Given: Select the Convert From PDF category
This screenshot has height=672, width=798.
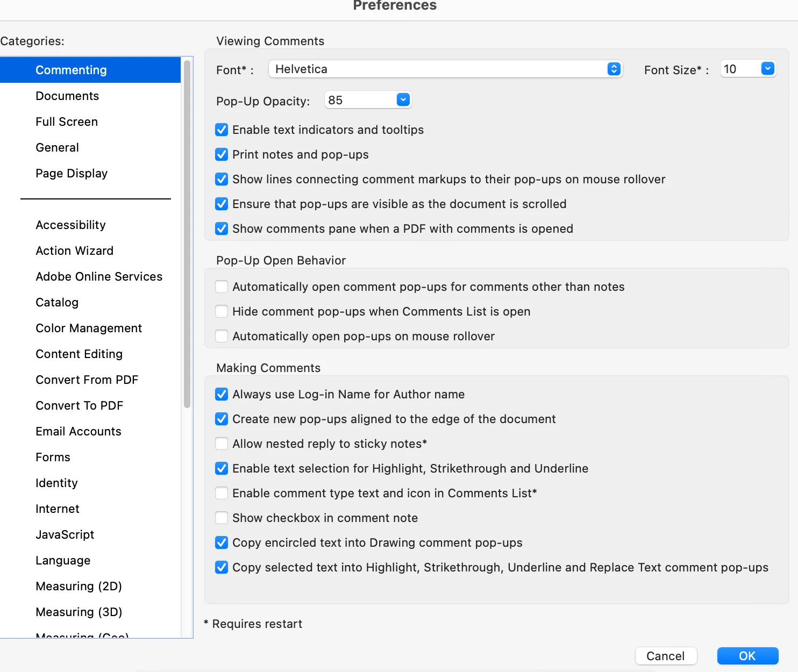Looking at the screenshot, I should pos(87,380).
